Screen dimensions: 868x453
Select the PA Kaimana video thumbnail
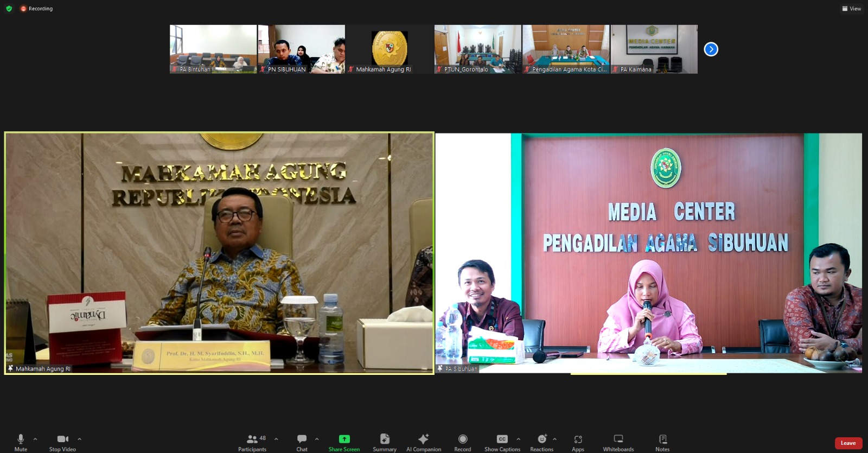tap(654, 49)
